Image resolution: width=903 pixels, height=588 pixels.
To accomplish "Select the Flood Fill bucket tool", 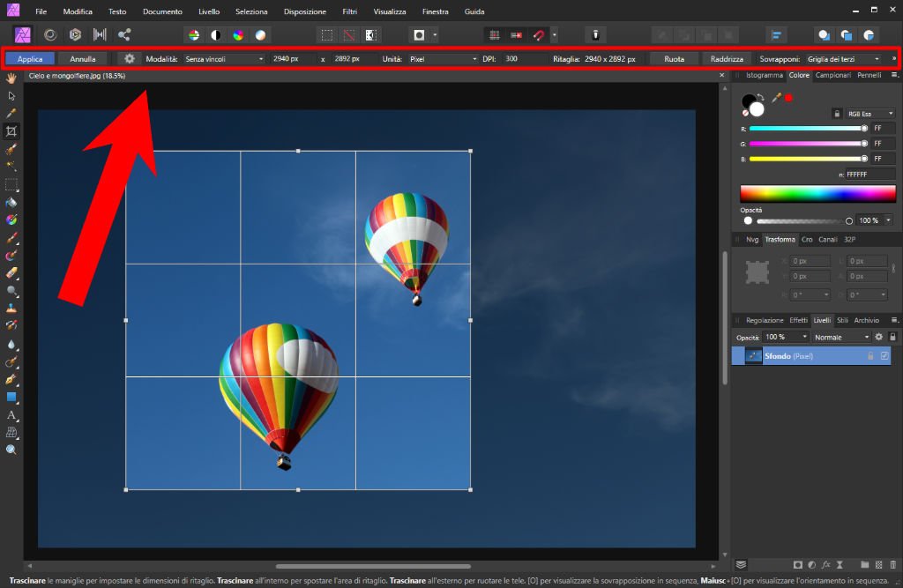I will [11, 203].
